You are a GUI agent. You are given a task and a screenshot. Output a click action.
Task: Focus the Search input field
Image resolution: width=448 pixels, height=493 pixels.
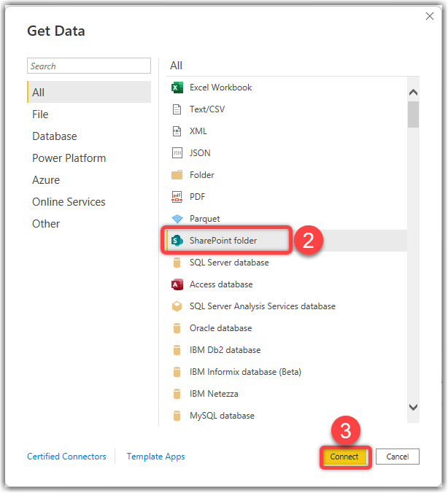click(89, 66)
